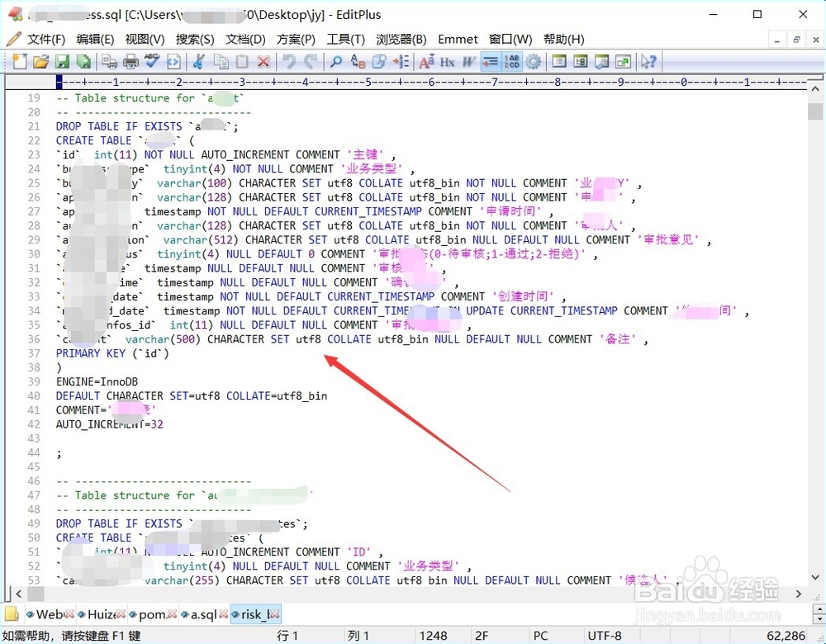Close the Huize document tab
Image resolution: width=826 pixels, height=644 pixels.
tap(121, 614)
